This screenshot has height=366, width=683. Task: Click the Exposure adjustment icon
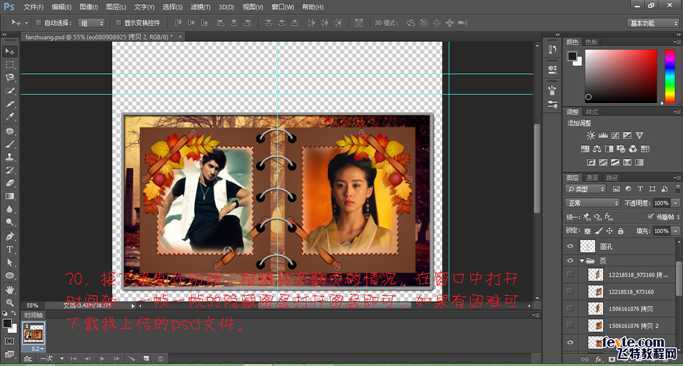(x=627, y=136)
